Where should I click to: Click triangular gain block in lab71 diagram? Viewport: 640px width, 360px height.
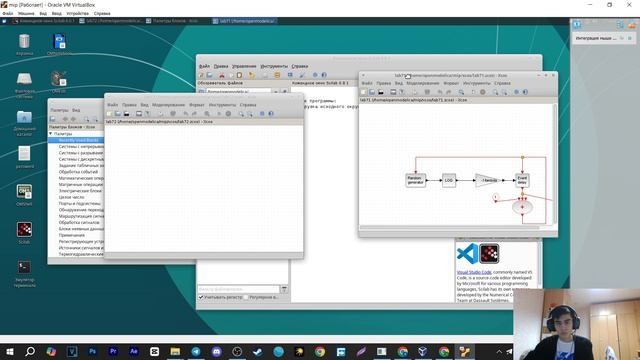click(487, 180)
